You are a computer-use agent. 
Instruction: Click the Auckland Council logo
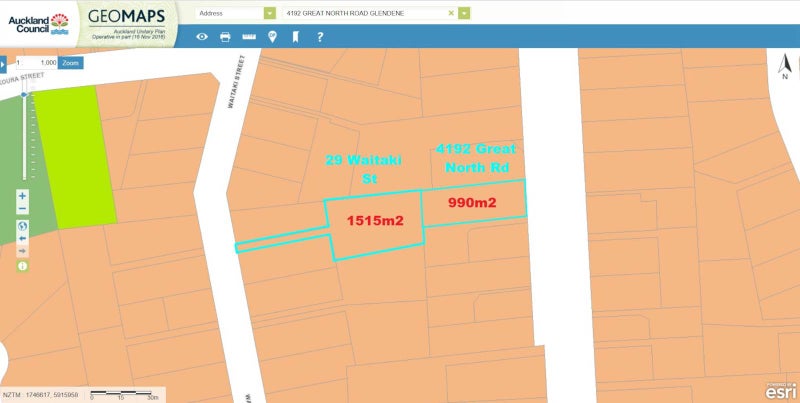click(x=38, y=23)
